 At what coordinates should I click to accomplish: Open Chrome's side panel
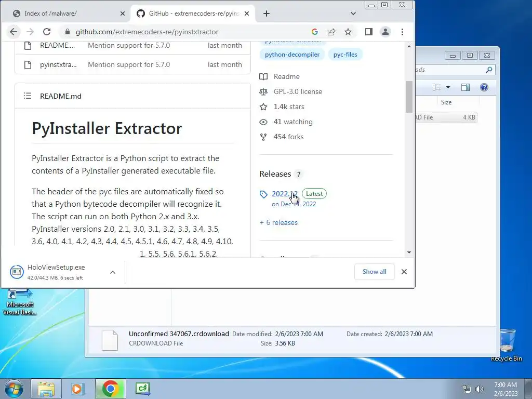click(x=369, y=32)
